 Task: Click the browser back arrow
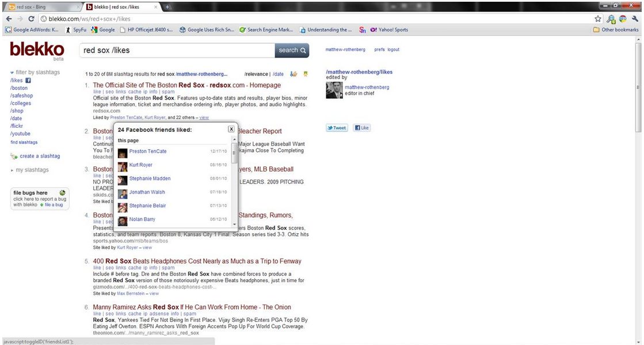[x=7, y=18]
